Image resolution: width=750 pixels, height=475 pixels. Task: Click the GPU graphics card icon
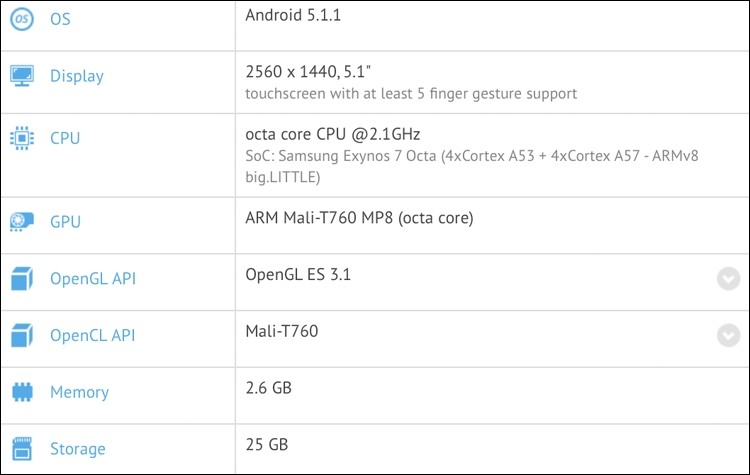pos(22,222)
